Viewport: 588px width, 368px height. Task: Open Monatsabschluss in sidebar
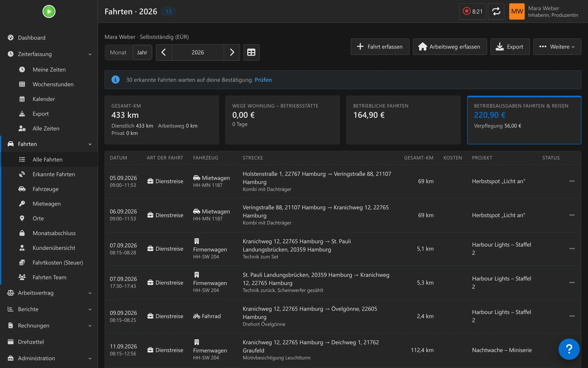49,233
